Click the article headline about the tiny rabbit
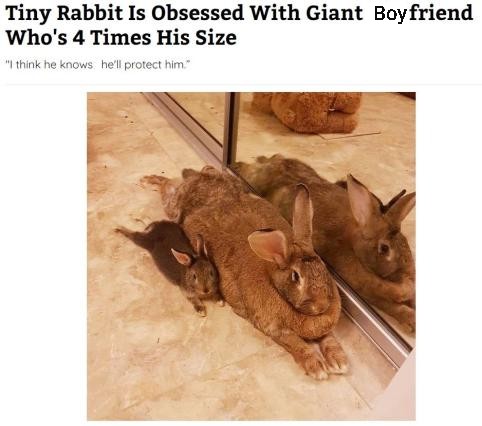 point(239,26)
